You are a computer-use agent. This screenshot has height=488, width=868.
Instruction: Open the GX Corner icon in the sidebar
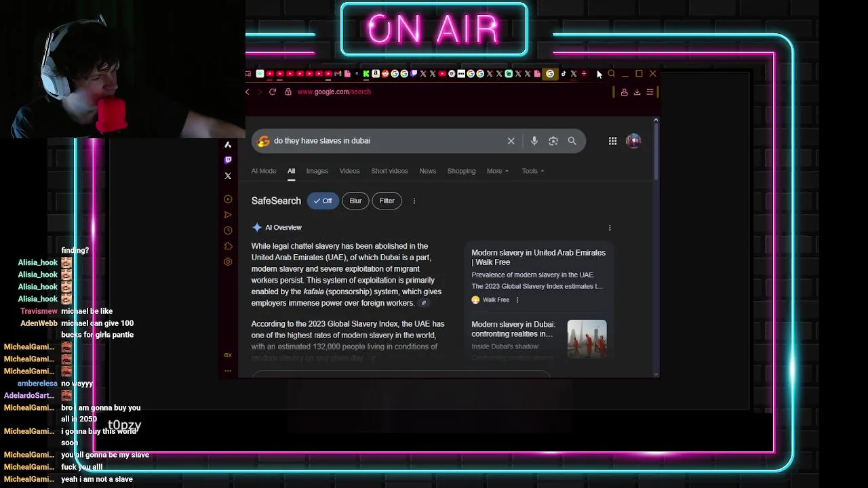[228, 355]
